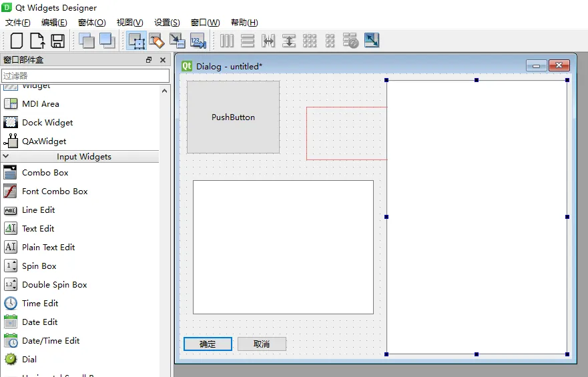Click the Open form toolbar icon

[x=37, y=41]
